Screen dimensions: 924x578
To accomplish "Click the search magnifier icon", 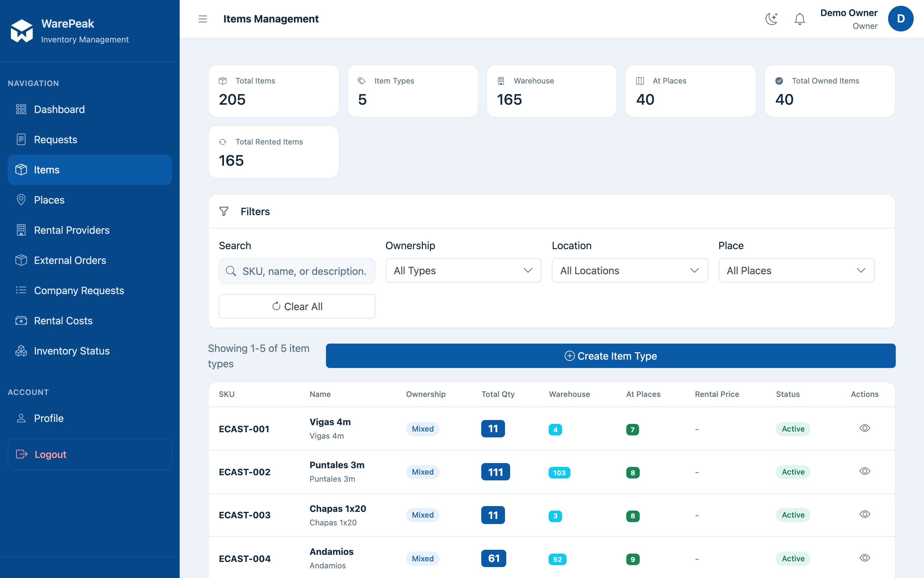I will click(x=231, y=271).
